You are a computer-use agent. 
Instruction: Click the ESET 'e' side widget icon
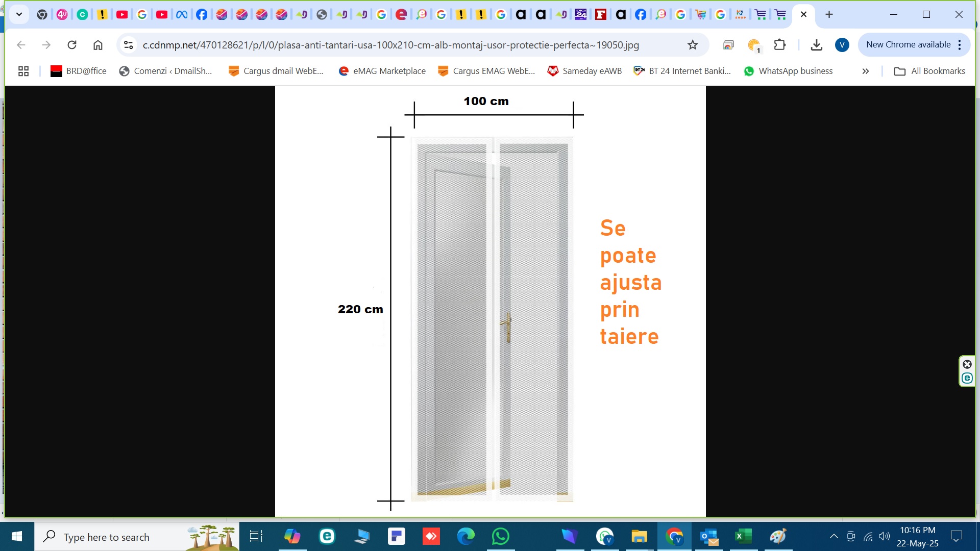(x=967, y=379)
